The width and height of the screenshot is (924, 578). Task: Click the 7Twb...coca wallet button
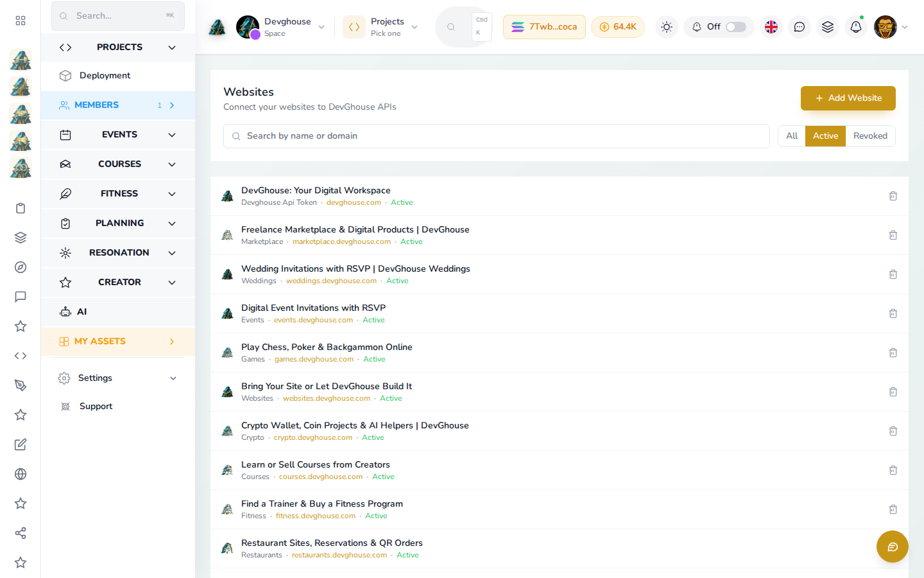[544, 27]
